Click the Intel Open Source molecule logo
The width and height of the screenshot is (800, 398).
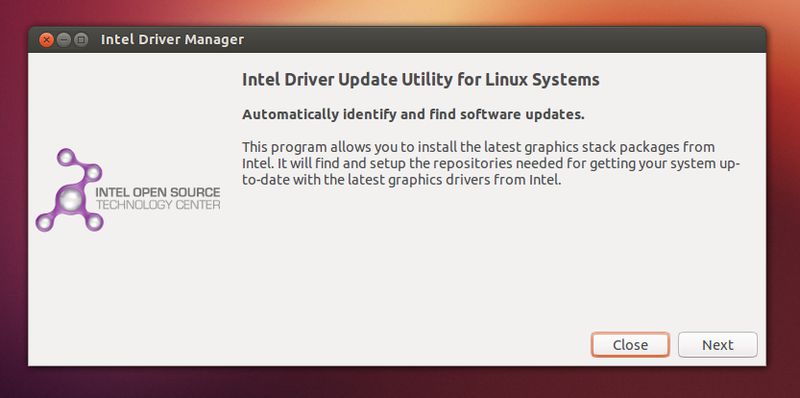pos(128,190)
